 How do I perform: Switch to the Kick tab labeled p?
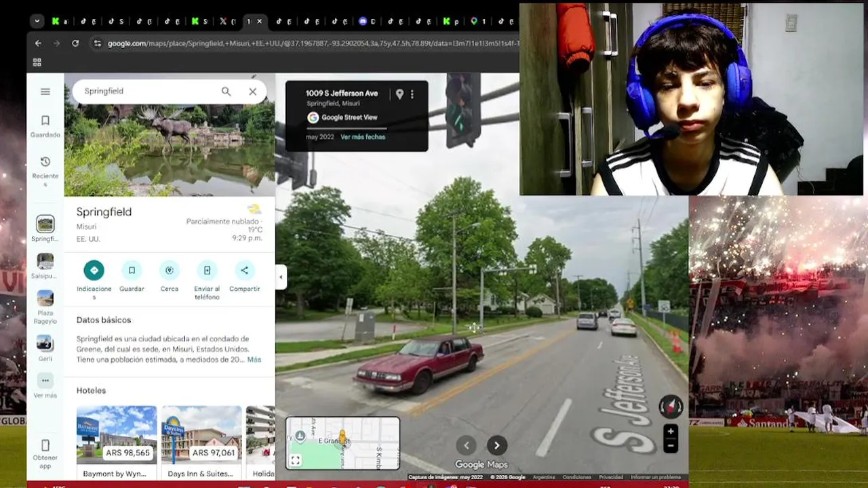point(450,21)
